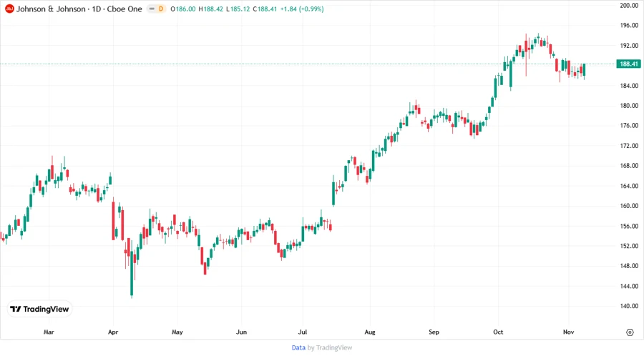
Task: Click the Sep label on time axis
Action: tap(434, 332)
